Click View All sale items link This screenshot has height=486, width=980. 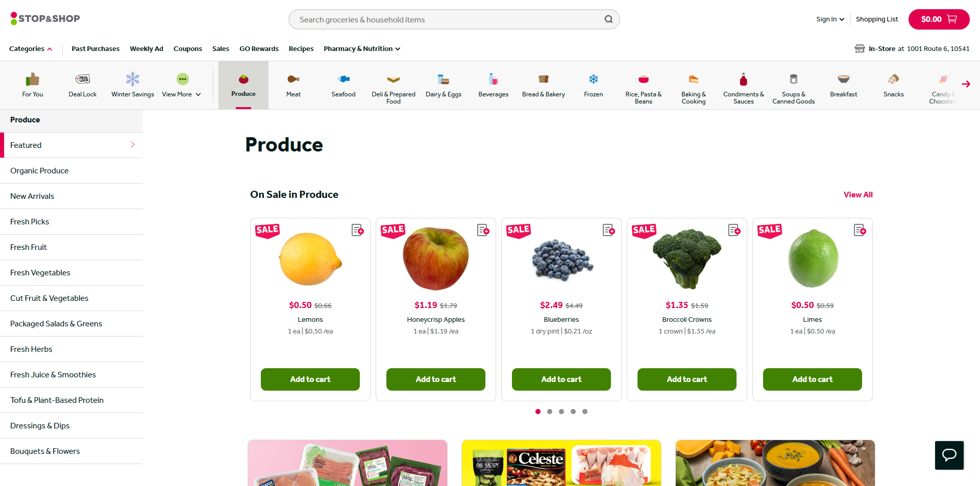tap(857, 194)
